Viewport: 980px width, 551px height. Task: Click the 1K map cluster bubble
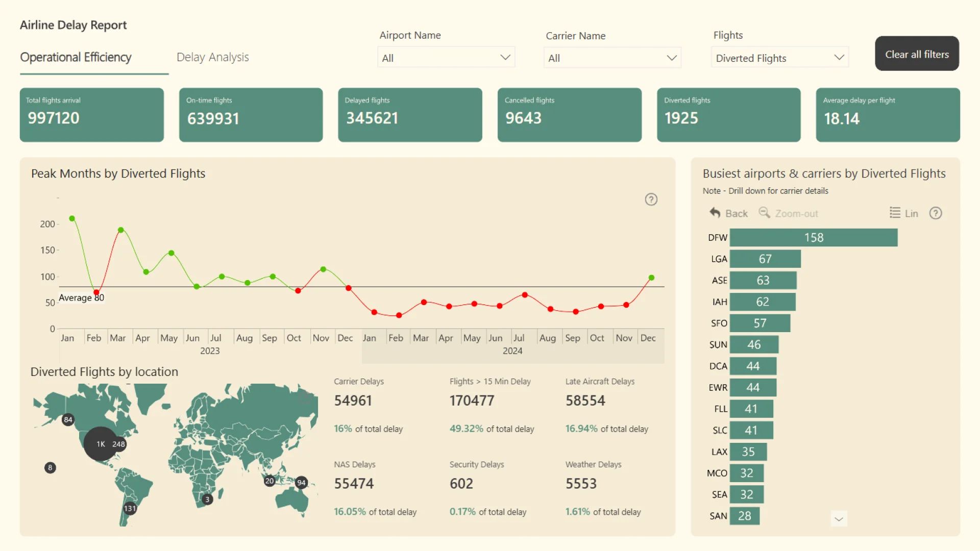pos(100,444)
